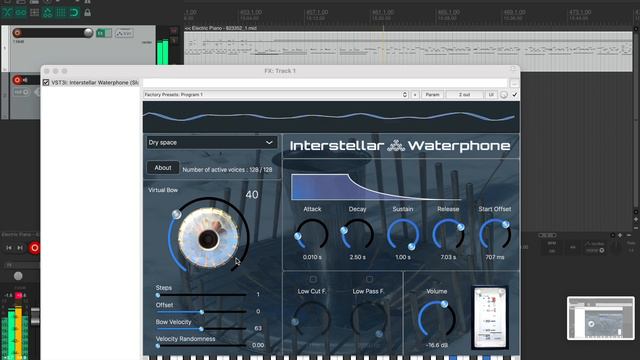Disable the Interstellar Waterphone VST3i checkbox
Viewport: 640px width, 360px height.
coord(46,82)
